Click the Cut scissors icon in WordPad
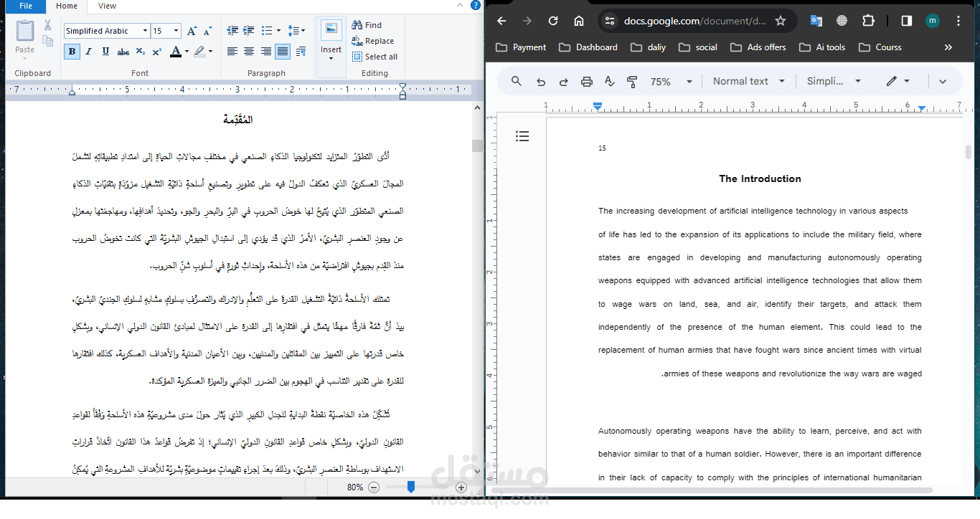 47,25
